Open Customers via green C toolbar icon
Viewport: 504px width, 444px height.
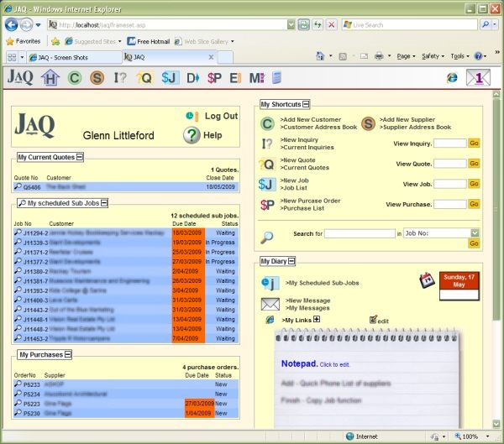click(x=75, y=78)
